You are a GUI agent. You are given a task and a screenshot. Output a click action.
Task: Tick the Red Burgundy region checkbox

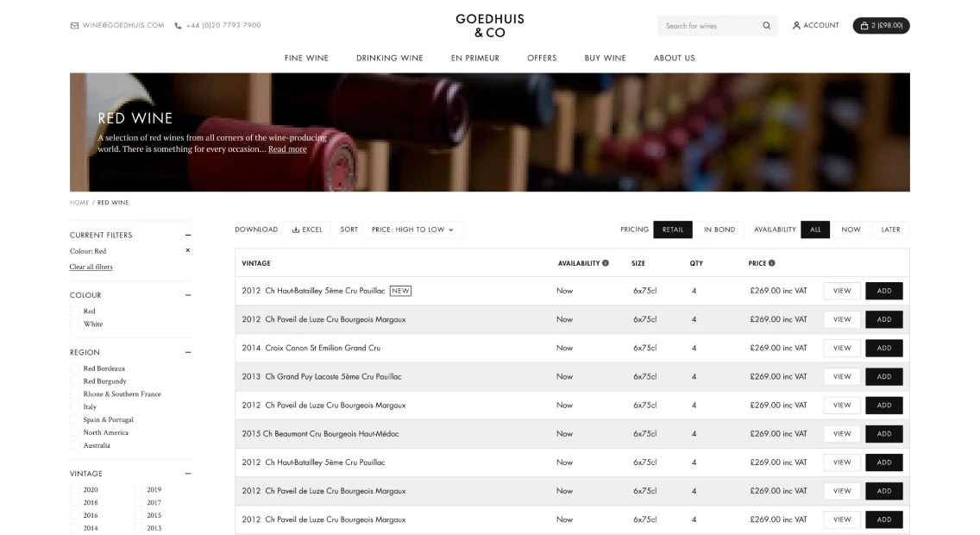tap(74, 381)
